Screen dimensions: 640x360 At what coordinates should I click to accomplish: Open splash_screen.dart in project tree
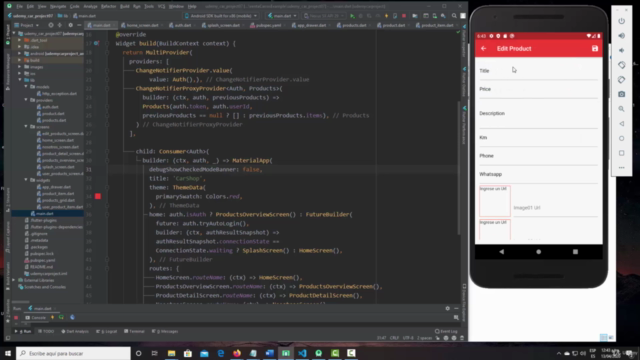click(56, 167)
